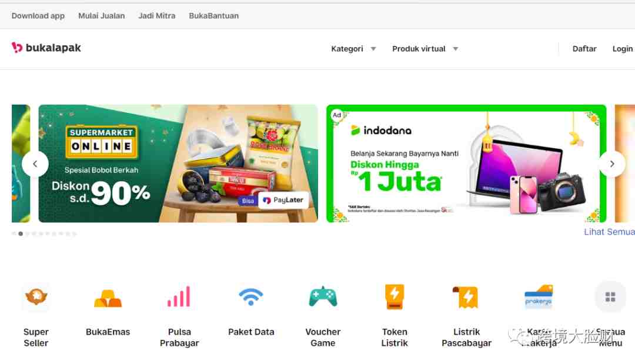The width and height of the screenshot is (635, 364).
Task: Open the BukaEmas gold bars icon
Action: pos(108,298)
